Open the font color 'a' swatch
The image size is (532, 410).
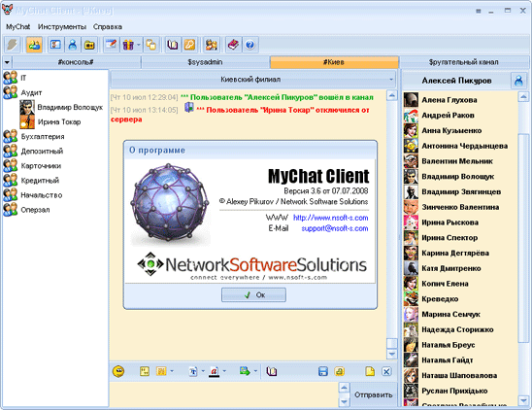pyautogui.click(x=214, y=371)
